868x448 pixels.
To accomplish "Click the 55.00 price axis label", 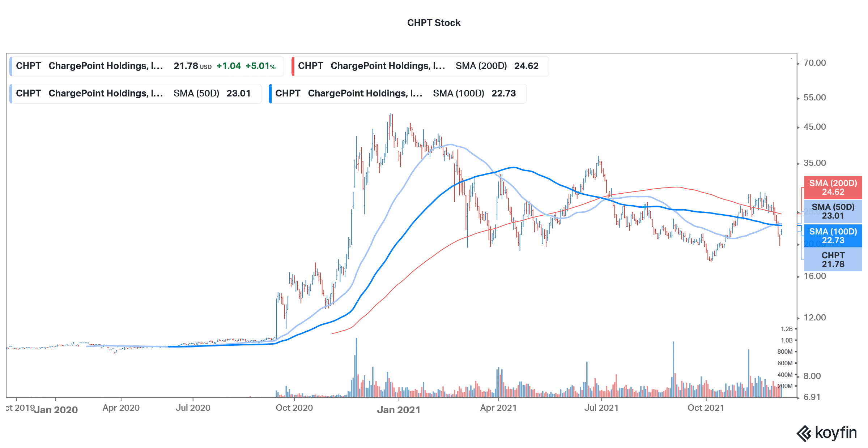I will click(814, 98).
